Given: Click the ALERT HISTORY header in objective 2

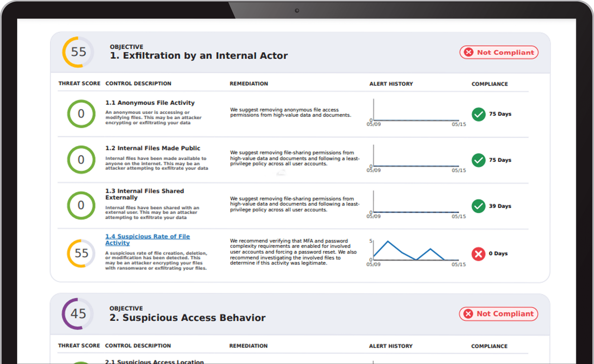Looking at the screenshot, I should point(391,346).
